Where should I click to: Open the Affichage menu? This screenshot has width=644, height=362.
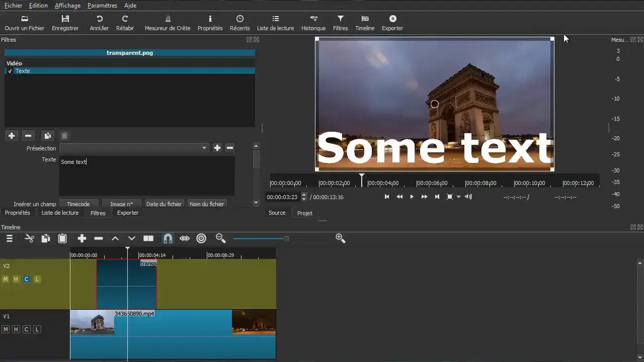[67, 6]
